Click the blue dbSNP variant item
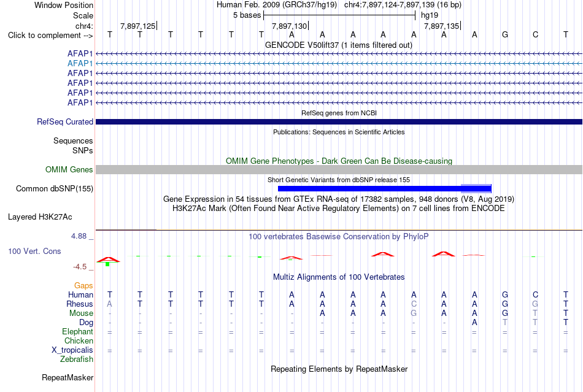This screenshot has height=392, width=583. (384, 189)
